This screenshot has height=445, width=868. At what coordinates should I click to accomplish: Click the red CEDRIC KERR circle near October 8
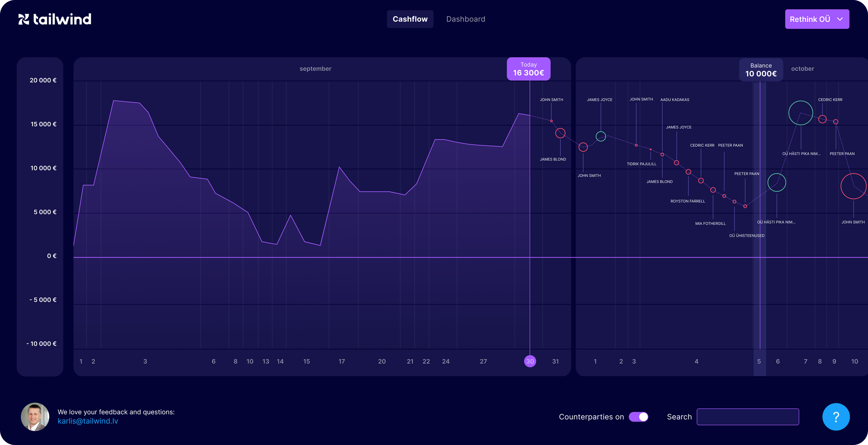point(823,119)
